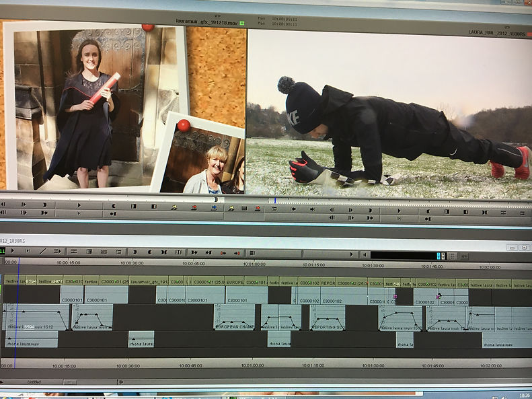Screen dimensions: 532x399
Task: Step forward one frame in record monitor
Action: (x=351, y=211)
